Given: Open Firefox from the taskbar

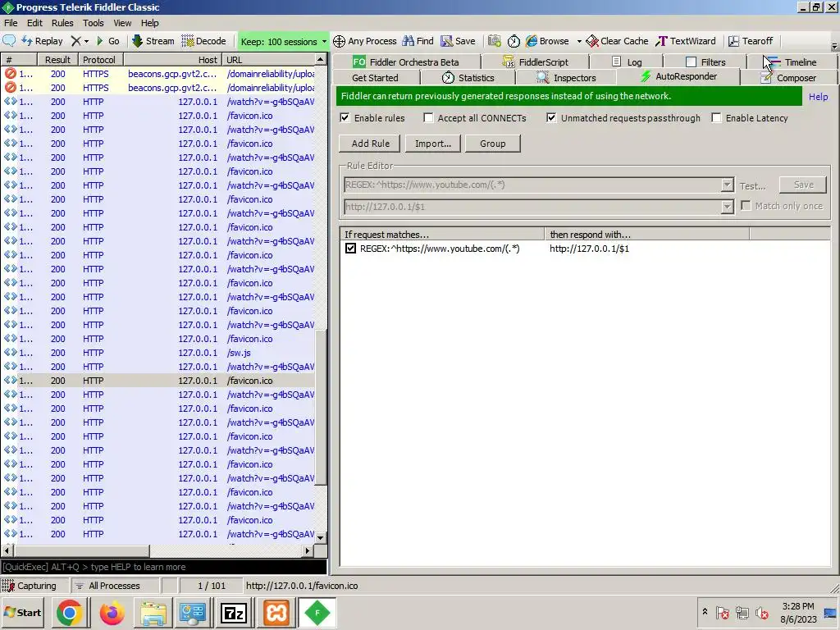Looking at the screenshot, I should click(112, 612).
